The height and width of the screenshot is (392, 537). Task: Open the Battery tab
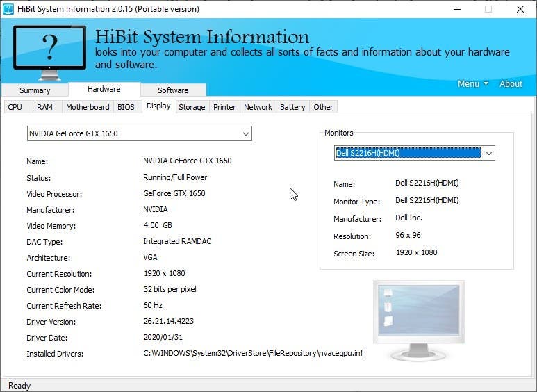pyautogui.click(x=292, y=107)
